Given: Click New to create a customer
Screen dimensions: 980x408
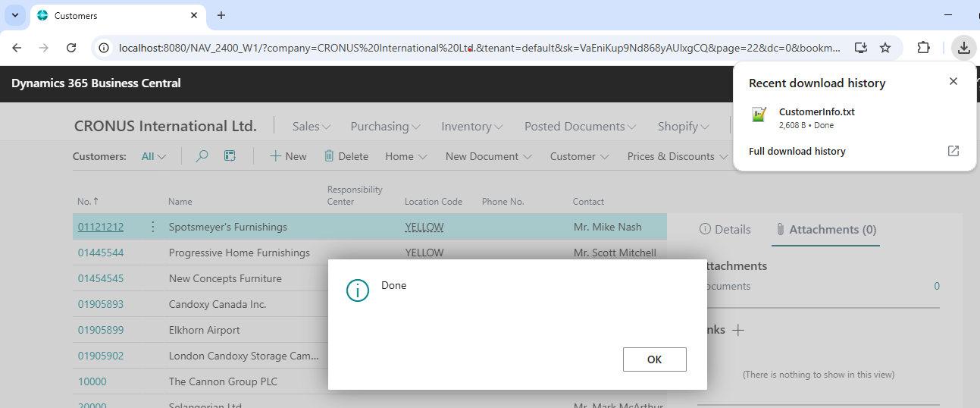Looking at the screenshot, I should pos(288,156).
